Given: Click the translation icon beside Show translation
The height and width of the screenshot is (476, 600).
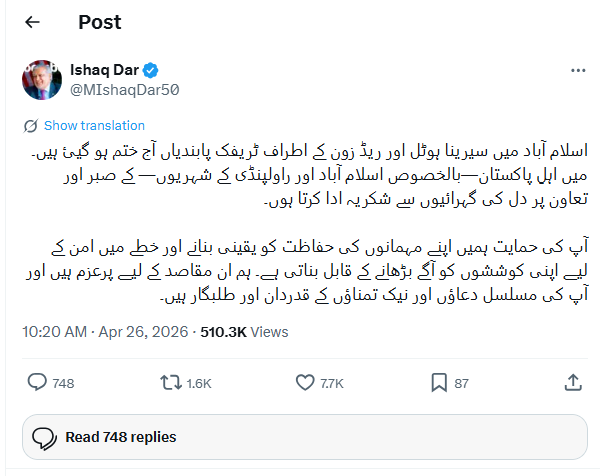Looking at the screenshot, I should click(x=30, y=126).
